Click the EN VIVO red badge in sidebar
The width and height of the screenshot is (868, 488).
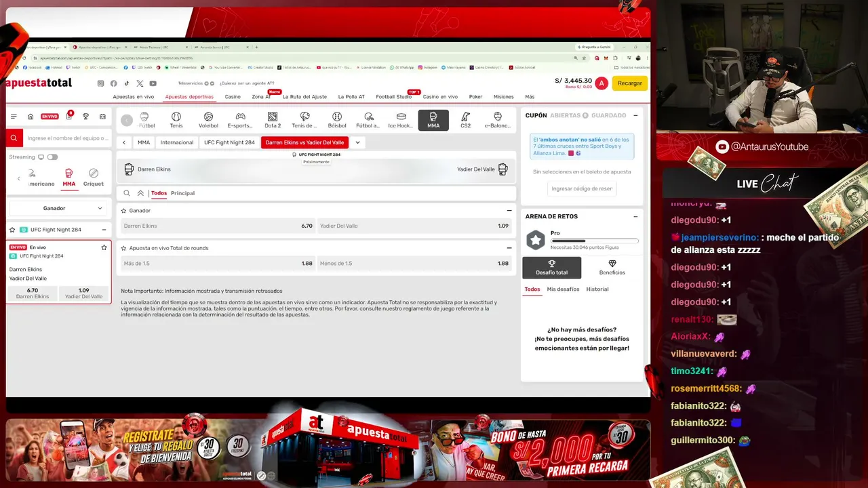click(x=50, y=117)
